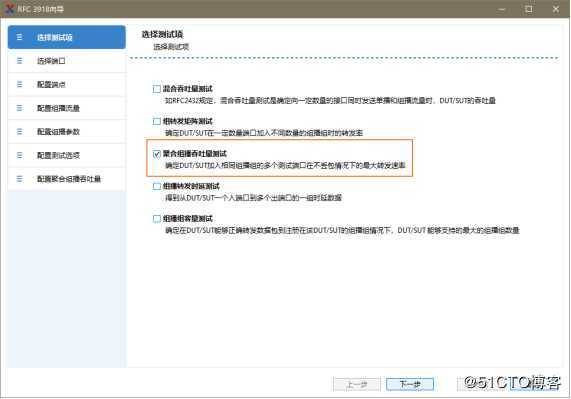The image size is (571, 399).
Task: Enable the 混合吞吐量测试 checkbox
Action: pyautogui.click(x=157, y=89)
